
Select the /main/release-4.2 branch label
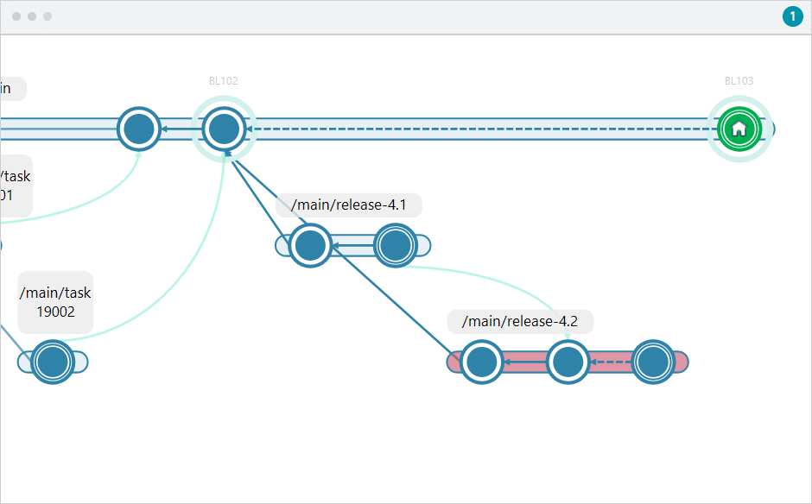point(519,321)
